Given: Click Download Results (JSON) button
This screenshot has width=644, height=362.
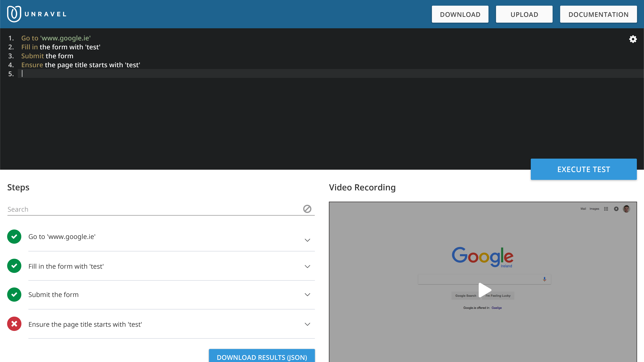Looking at the screenshot, I should click(x=262, y=357).
